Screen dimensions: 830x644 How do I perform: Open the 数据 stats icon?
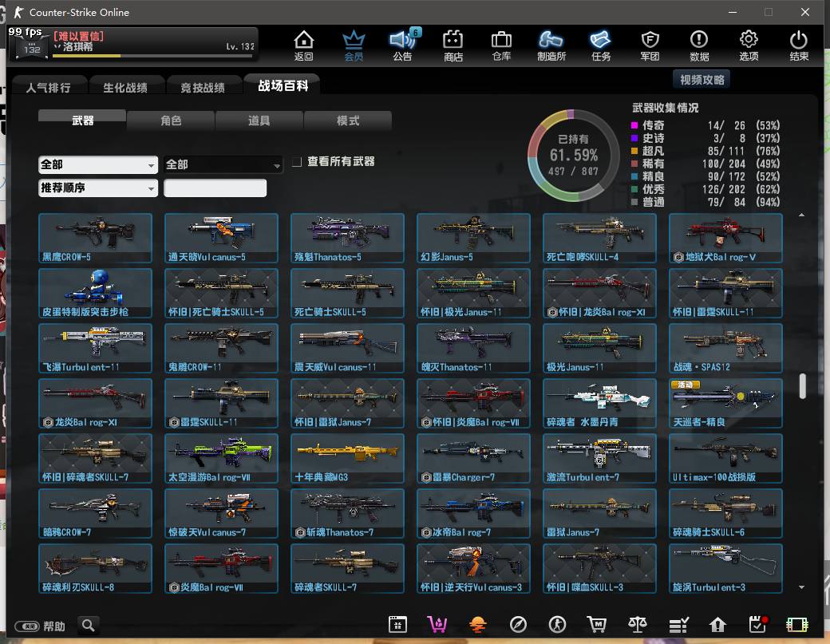tap(699, 45)
